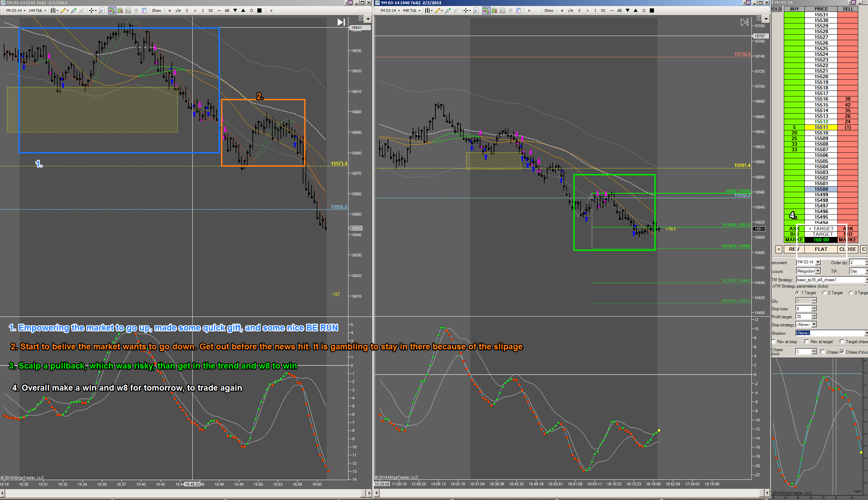Open the candlestick data series icon in the 440 Tick chart

click(x=494, y=10)
